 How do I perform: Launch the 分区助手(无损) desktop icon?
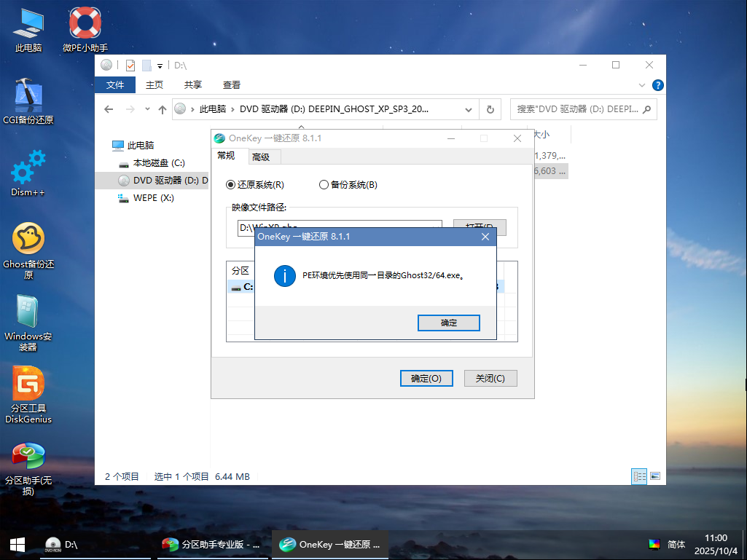(28, 468)
